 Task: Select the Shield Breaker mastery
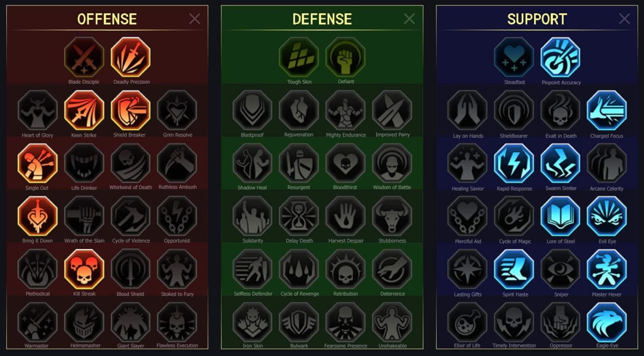click(x=130, y=110)
